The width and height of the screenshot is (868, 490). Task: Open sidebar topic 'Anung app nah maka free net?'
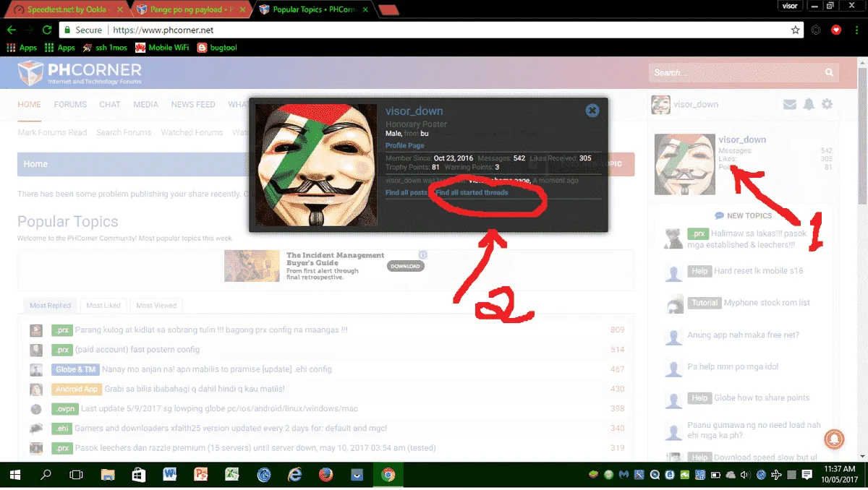743,335
